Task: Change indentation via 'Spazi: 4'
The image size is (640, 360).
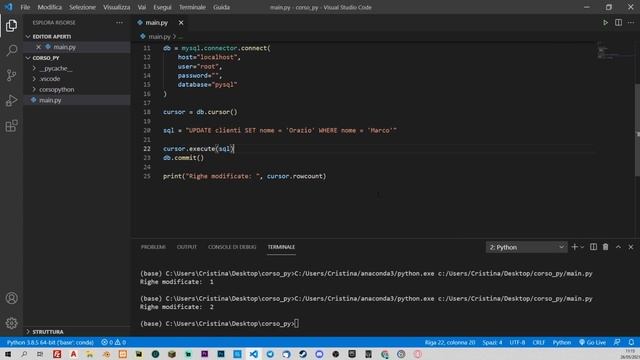Action: 492,342
